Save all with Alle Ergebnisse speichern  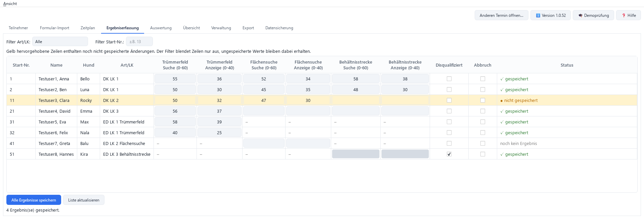[34, 200]
